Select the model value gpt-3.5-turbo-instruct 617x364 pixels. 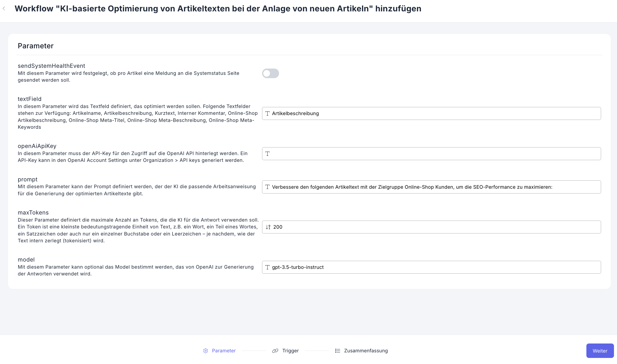point(298,267)
